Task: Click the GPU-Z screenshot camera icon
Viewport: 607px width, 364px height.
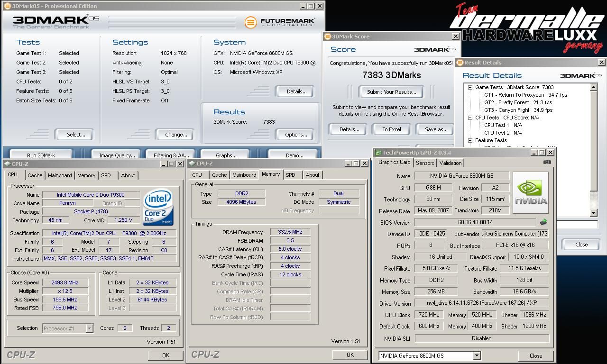Action: [547, 162]
